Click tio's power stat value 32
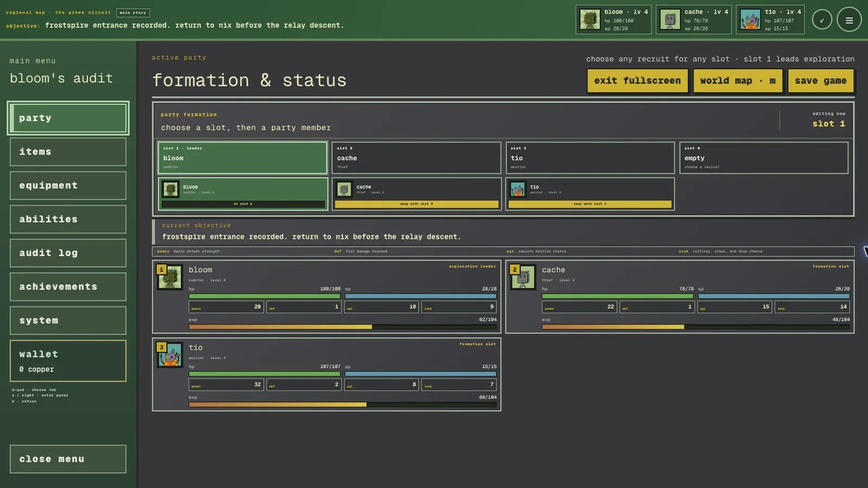The image size is (868, 488). [x=257, y=384]
